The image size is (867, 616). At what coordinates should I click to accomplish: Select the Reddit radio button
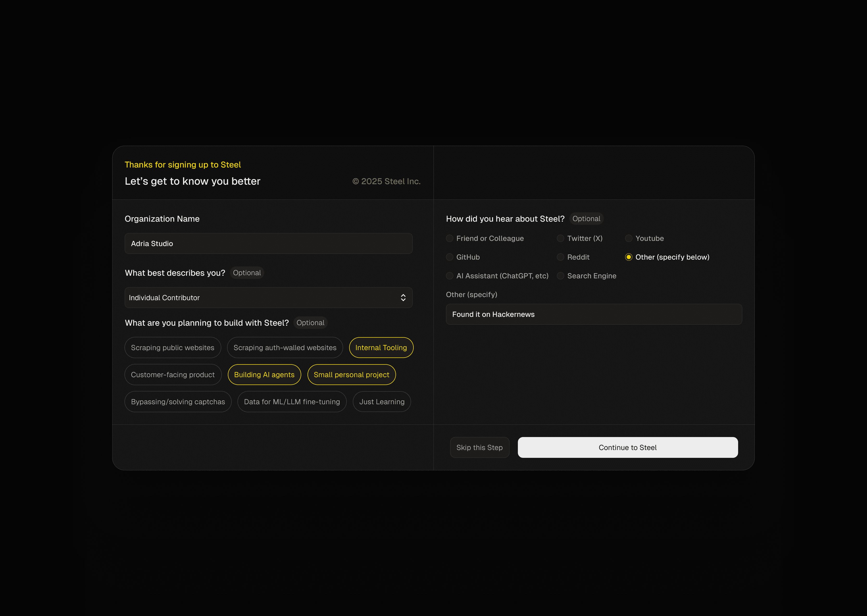pos(560,257)
